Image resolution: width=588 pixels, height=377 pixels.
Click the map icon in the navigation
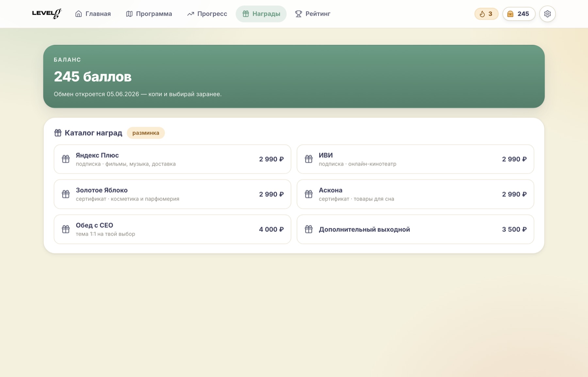click(129, 14)
